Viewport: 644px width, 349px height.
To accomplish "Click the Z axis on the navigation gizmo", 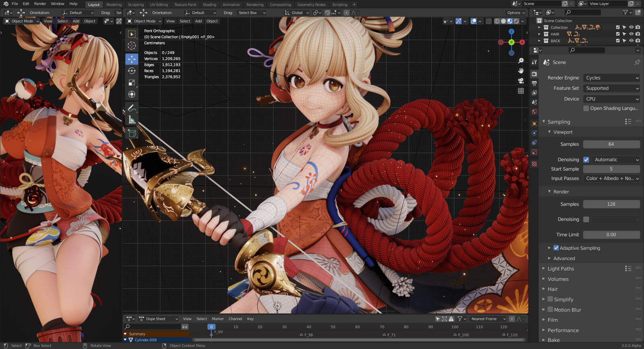I will (x=511, y=31).
